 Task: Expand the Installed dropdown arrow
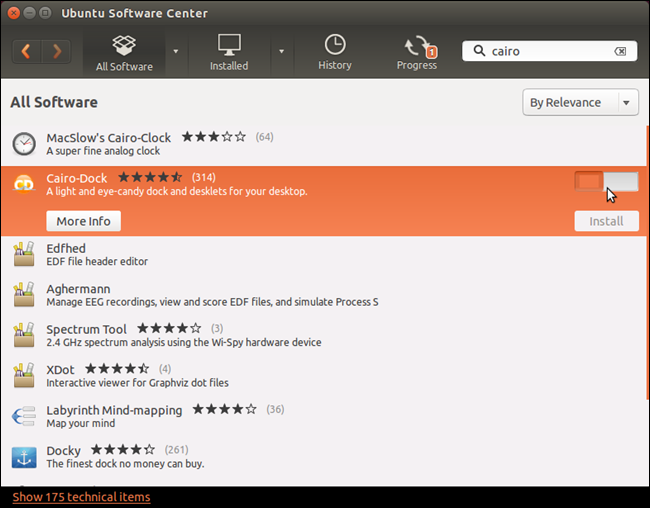pos(281,51)
